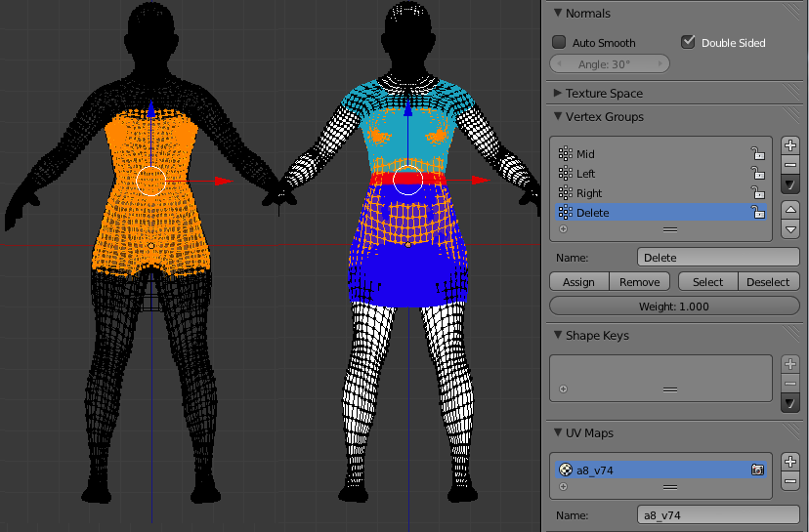Click the Assign button
809x532 pixels.
pyautogui.click(x=578, y=282)
